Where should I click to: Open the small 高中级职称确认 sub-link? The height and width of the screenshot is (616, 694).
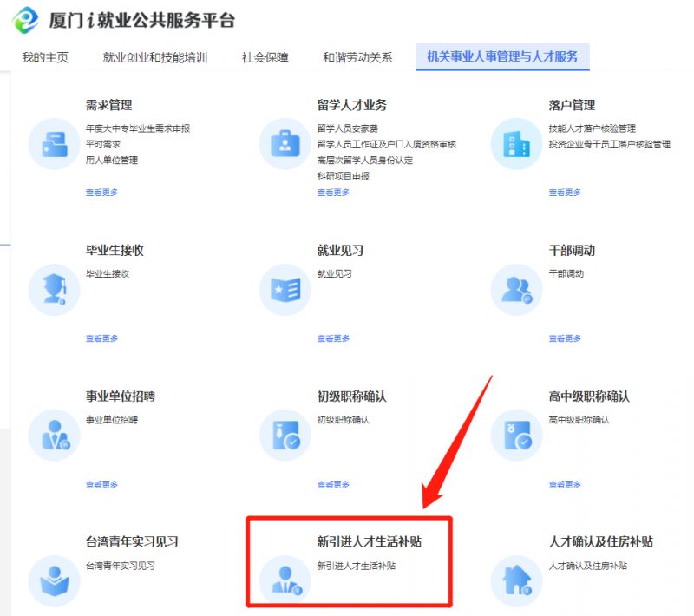tap(579, 420)
